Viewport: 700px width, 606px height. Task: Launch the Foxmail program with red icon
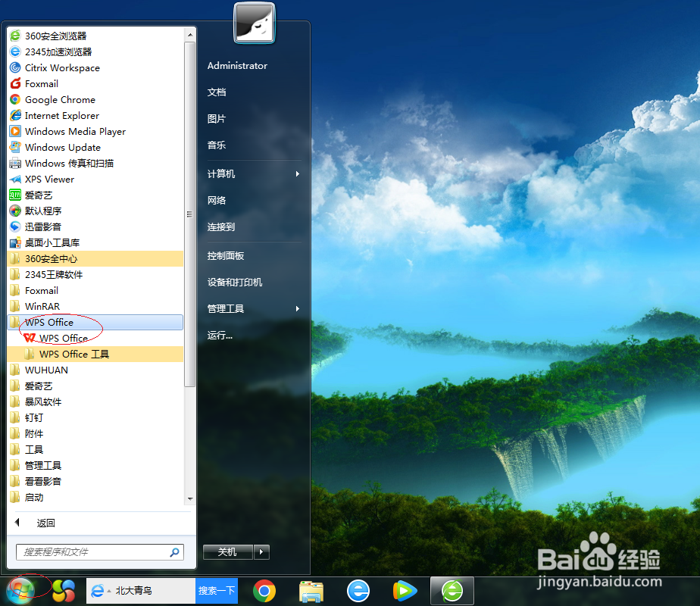[x=95, y=83]
